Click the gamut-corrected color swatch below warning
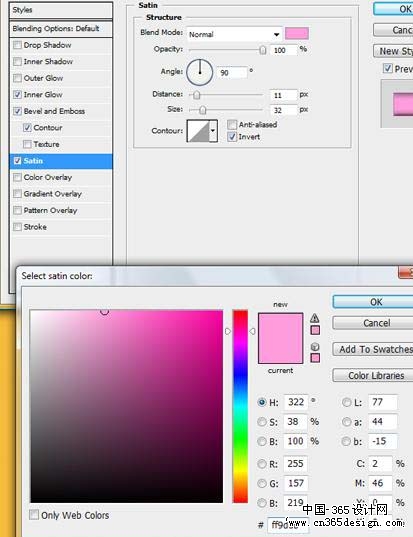 tap(315, 330)
